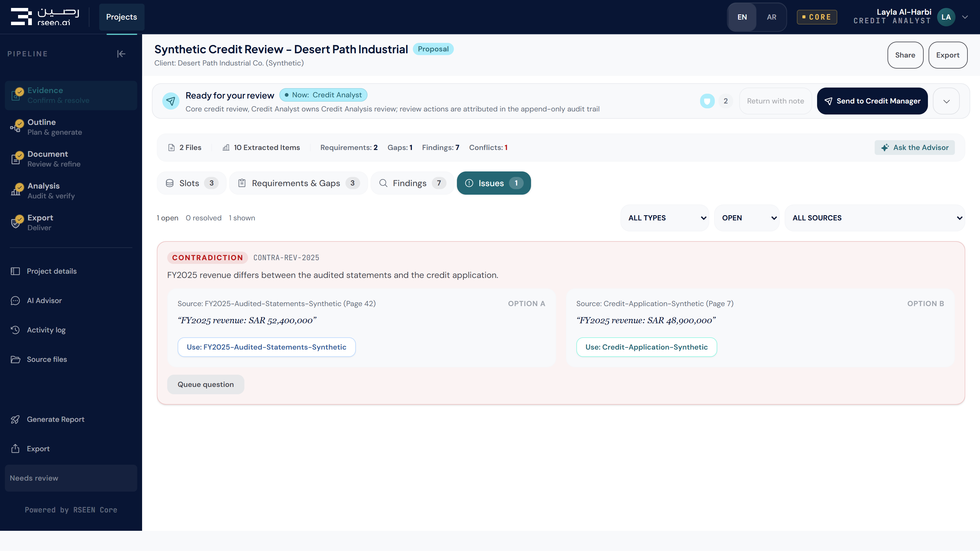Click the AI Advisor chat icon
The width and height of the screenshot is (980, 551).
tap(15, 301)
